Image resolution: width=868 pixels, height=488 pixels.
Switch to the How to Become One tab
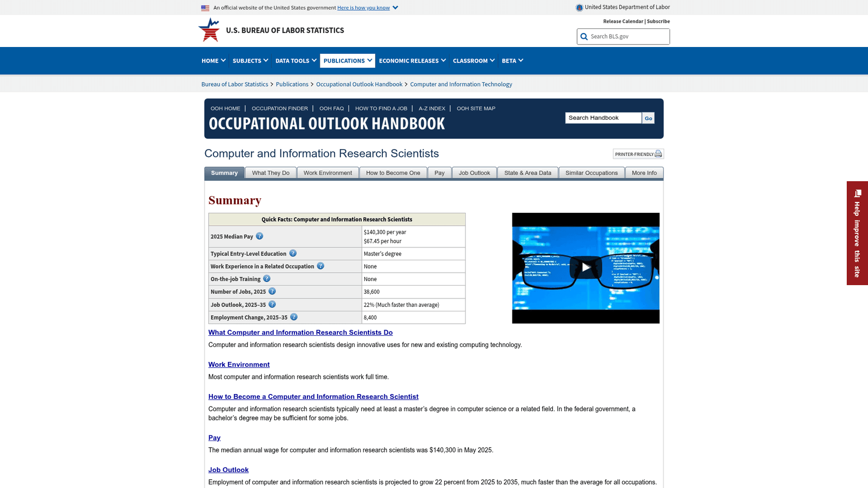pos(393,173)
